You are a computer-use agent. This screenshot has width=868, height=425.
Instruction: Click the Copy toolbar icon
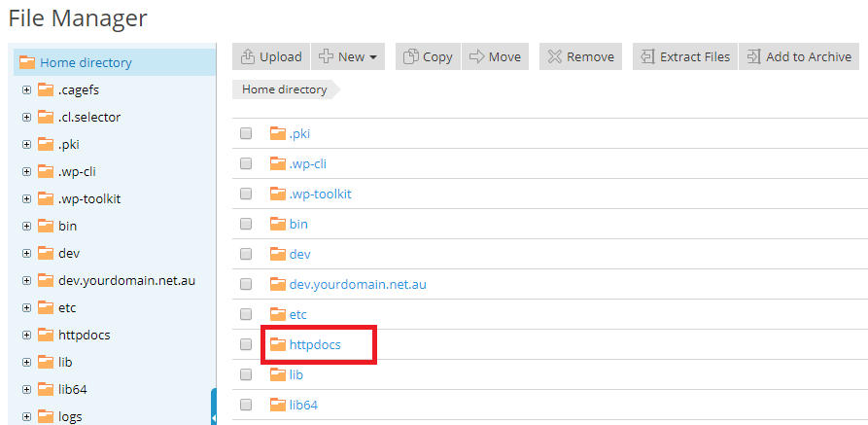[x=410, y=57]
